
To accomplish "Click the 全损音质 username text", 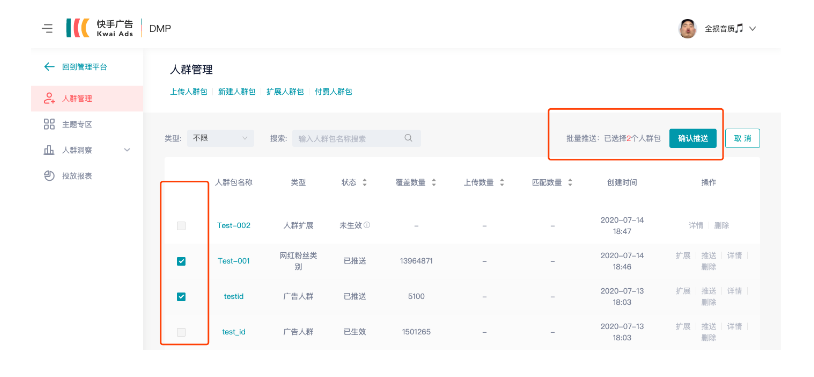I will [724, 29].
